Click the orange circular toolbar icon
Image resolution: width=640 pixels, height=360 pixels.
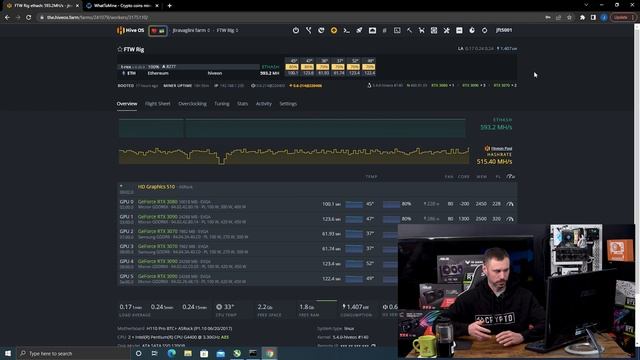[334, 30]
